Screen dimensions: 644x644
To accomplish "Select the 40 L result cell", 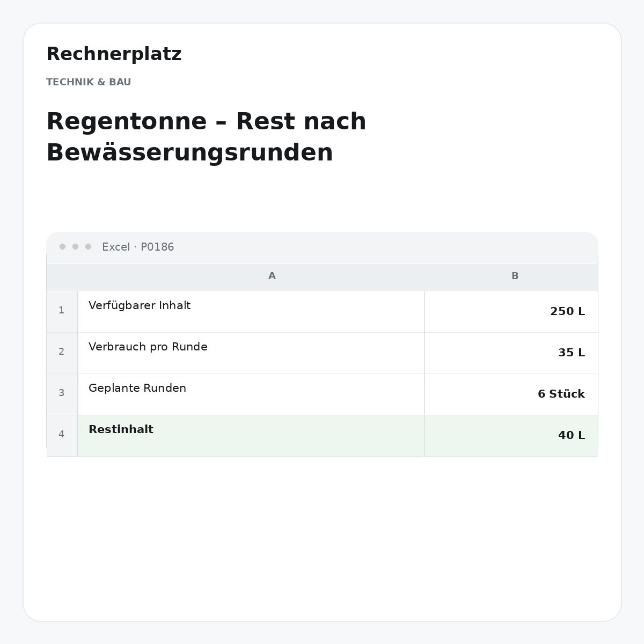I will tap(511, 436).
